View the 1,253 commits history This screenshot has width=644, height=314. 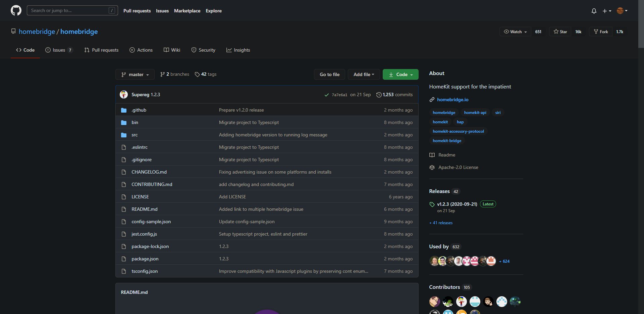point(394,95)
